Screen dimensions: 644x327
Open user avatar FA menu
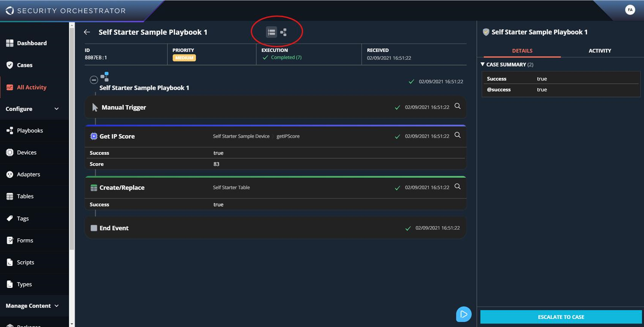pos(630,10)
